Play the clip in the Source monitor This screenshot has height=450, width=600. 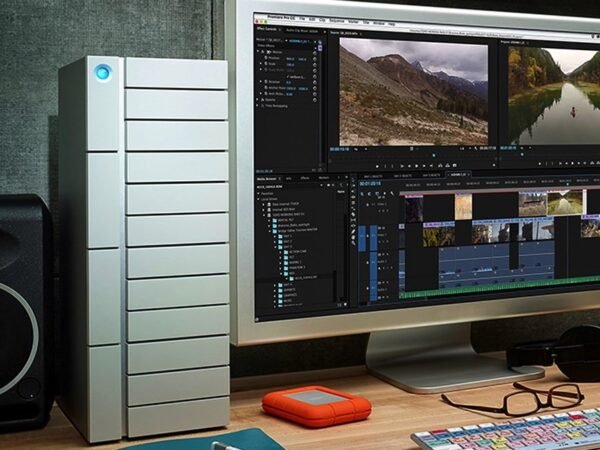click(416, 166)
